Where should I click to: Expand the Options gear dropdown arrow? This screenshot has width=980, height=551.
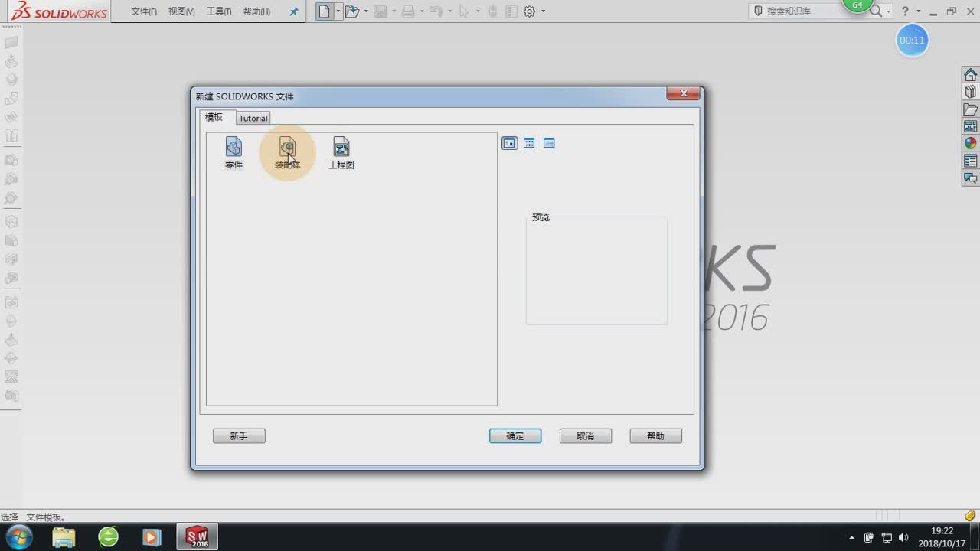(x=544, y=11)
